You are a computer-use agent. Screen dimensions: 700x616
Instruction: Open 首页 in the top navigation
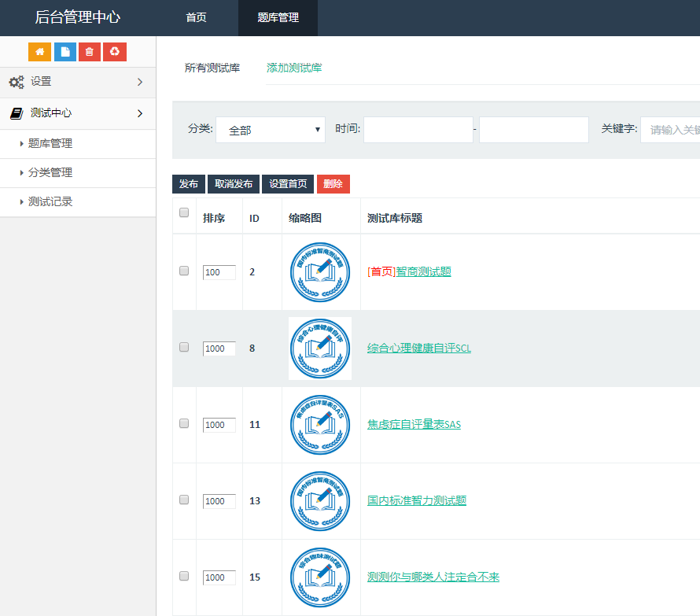196,17
